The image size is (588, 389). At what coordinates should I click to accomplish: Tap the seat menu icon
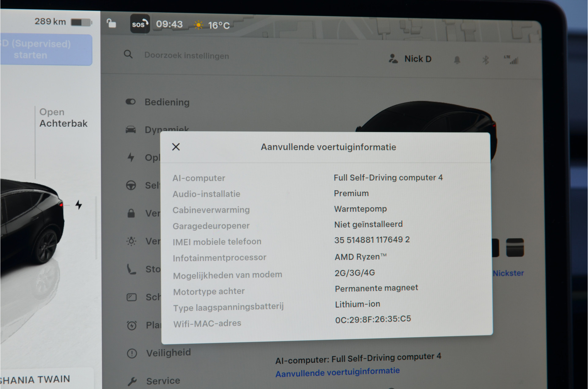click(x=131, y=269)
